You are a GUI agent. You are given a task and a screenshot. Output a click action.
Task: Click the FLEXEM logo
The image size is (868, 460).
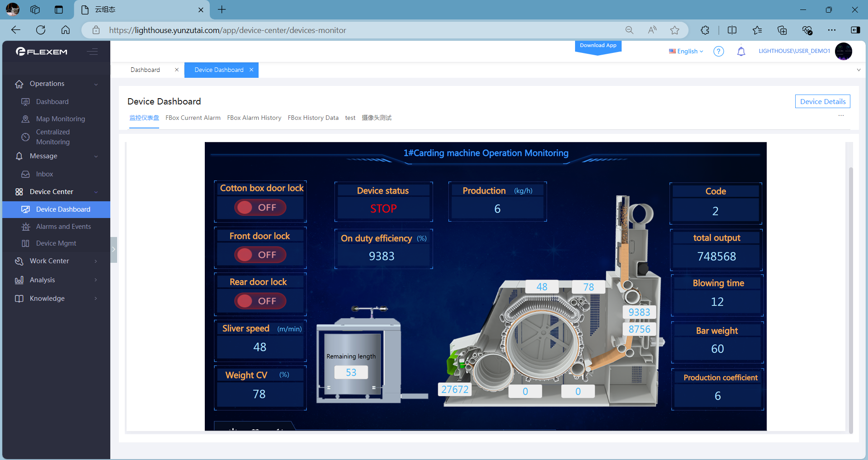tap(41, 52)
